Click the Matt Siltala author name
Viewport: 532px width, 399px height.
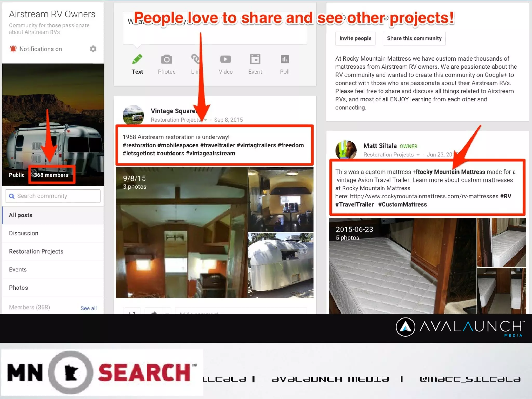pyautogui.click(x=380, y=146)
